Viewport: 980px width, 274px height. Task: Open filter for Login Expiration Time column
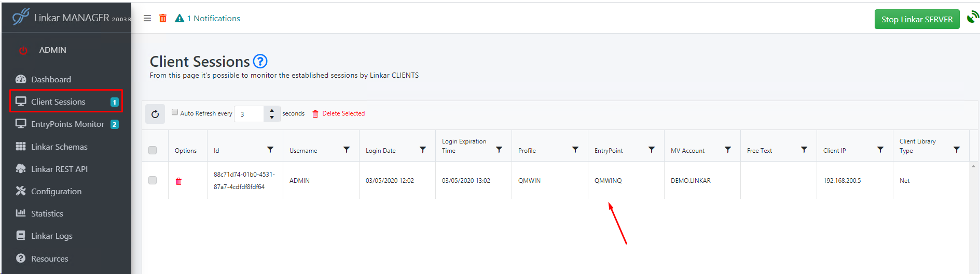point(499,150)
